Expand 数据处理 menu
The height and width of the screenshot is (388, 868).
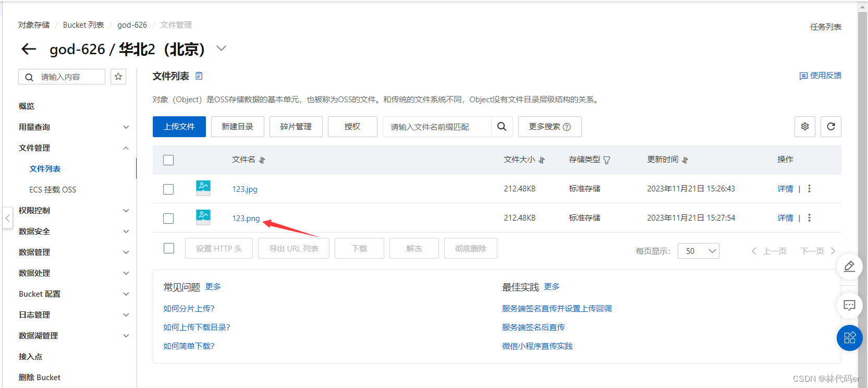126,273
